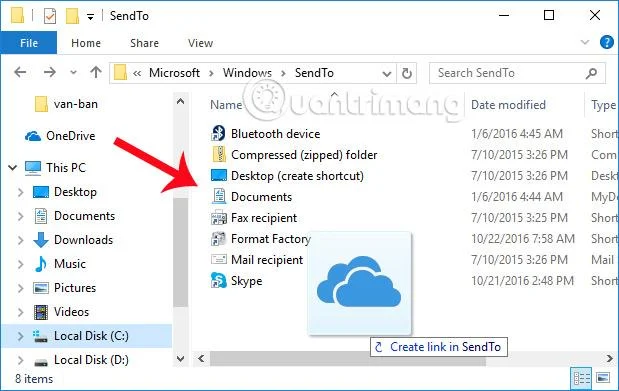619x391 pixels.
Task: Sort by the Type column header
Action: tap(603, 105)
